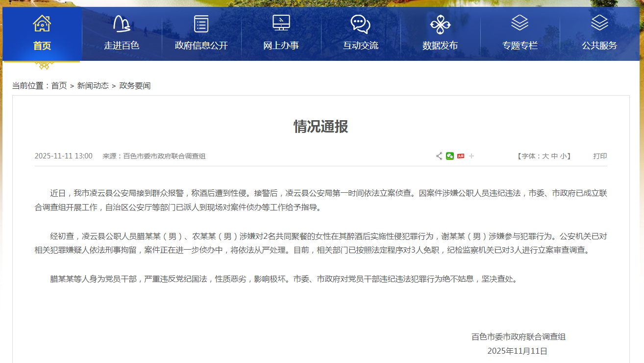Set font size to large (大)

[x=545, y=156]
